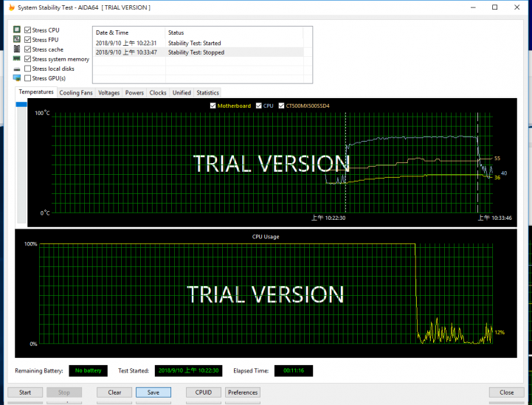This screenshot has width=532, height=405.
Task: Toggle the CT500MX500SSD4 temperature checkbox
Action: 281,105
